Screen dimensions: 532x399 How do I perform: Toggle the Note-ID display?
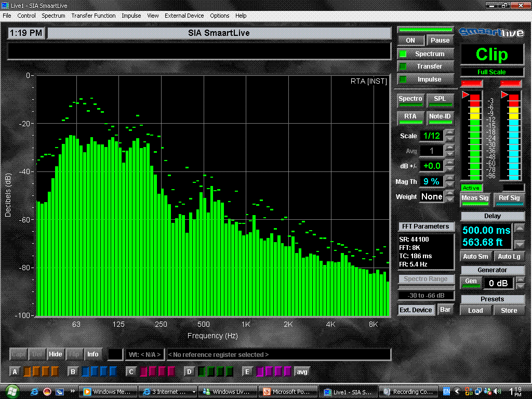coord(440,118)
